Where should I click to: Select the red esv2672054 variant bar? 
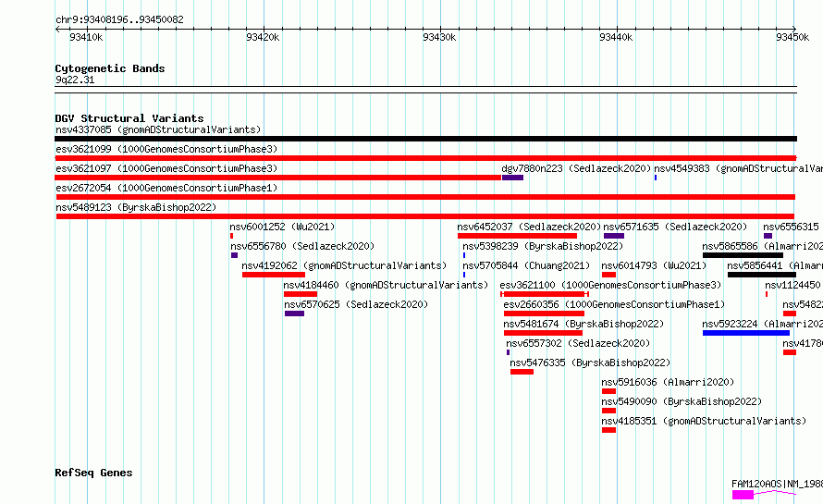tap(425, 197)
